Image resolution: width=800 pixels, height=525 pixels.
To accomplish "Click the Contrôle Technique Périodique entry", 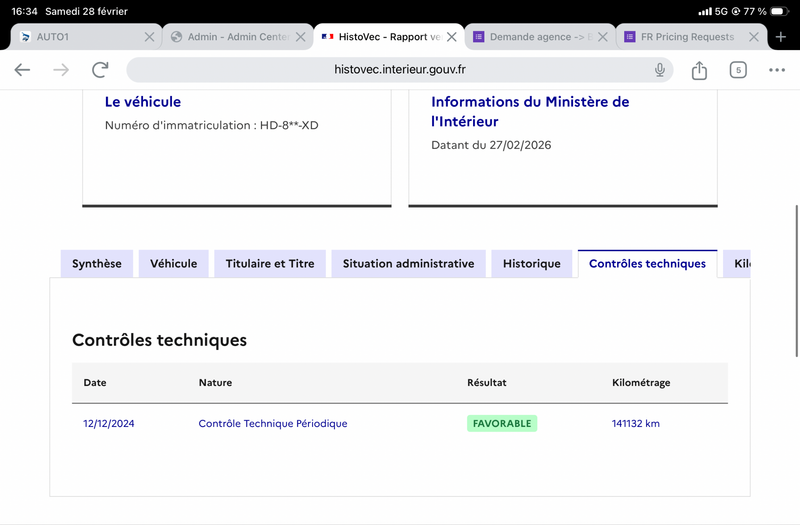I will click(x=273, y=424).
